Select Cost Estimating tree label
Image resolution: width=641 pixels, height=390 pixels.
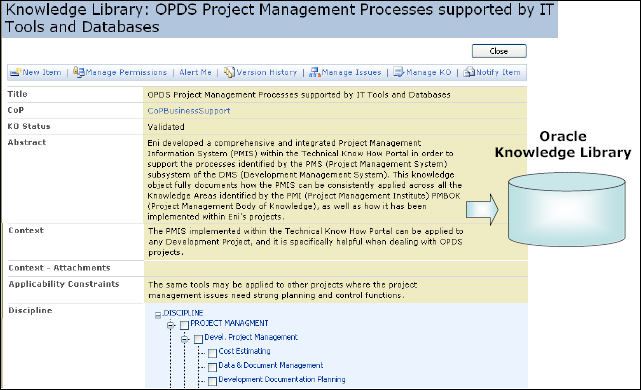244,351
